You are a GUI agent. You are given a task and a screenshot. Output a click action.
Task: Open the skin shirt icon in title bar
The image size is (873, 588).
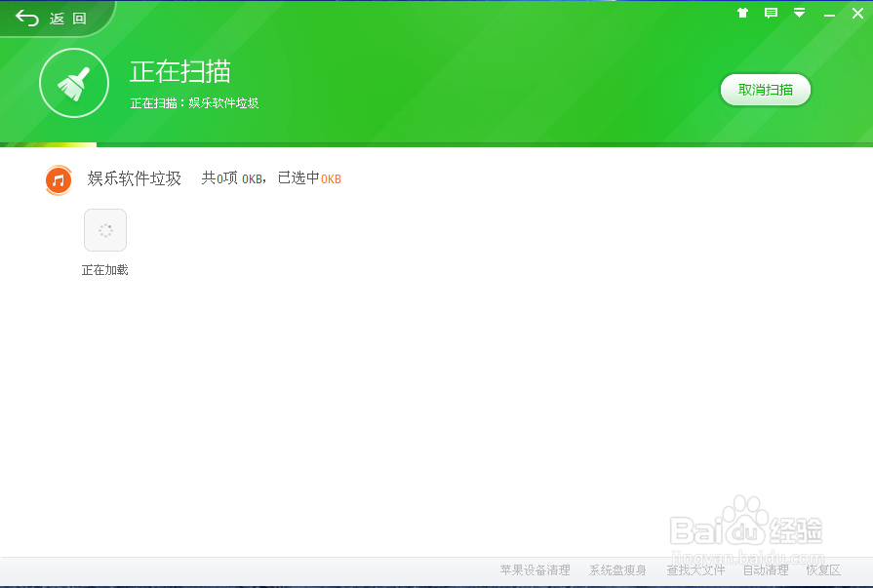tap(742, 13)
